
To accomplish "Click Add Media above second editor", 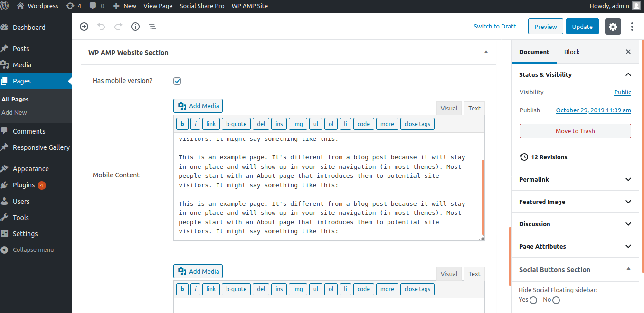I will 198,271.
